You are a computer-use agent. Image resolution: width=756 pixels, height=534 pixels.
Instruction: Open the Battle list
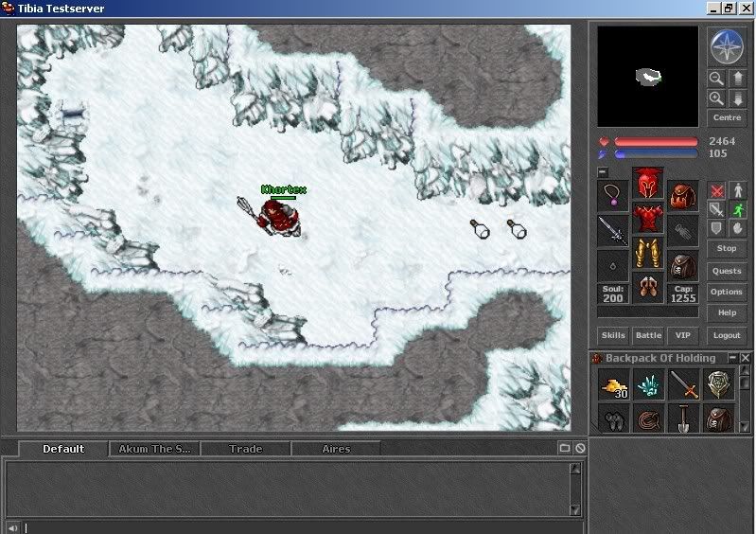648,335
